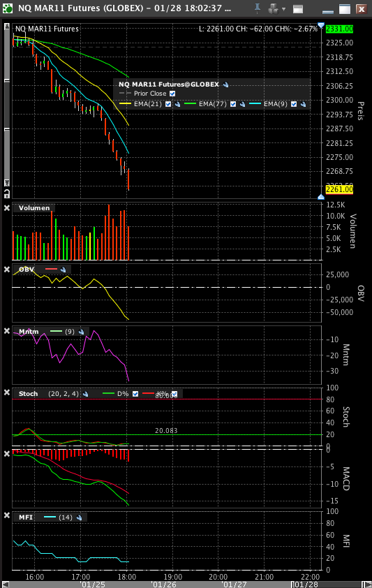This screenshot has width=372, height=588.
Task: Click the yellow 2261.00 last price label
Action: pos(339,189)
